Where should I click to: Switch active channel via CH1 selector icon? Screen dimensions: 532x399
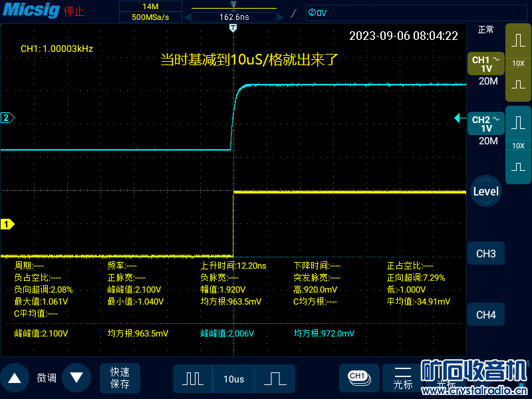pos(359,378)
